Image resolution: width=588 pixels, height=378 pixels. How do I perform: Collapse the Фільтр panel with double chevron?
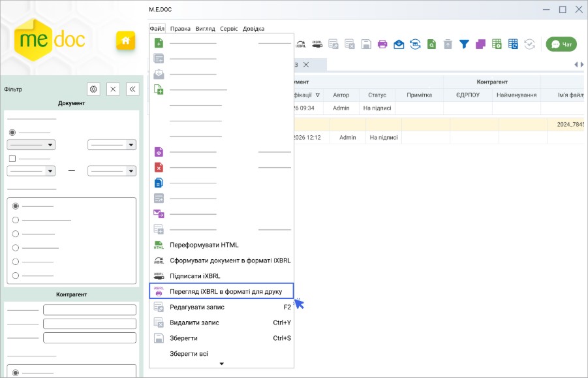click(x=132, y=89)
